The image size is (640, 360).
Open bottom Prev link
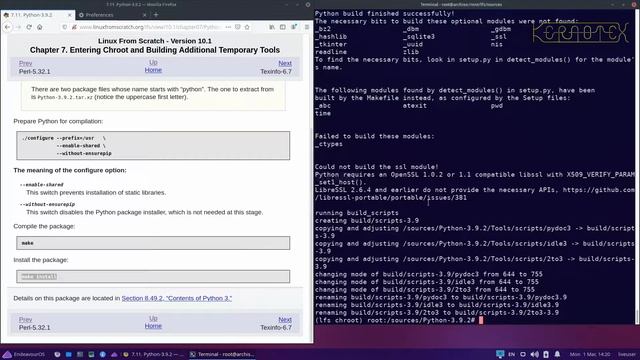25,320
